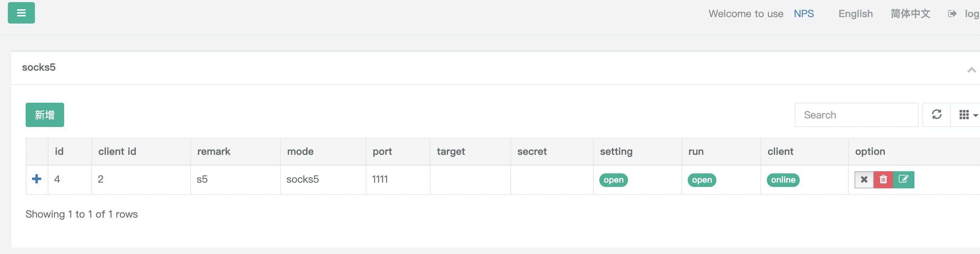Toggle the setting to closed via open badge

click(x=613, y=180)
